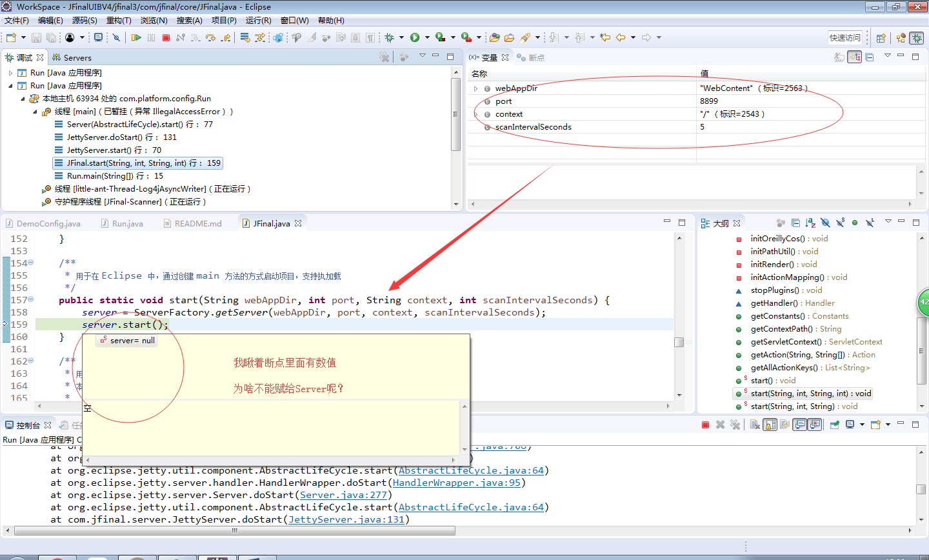This screenshot has height=560, width=929.
Task: Open the Outline panel view menu
Action: pos(888,221)
